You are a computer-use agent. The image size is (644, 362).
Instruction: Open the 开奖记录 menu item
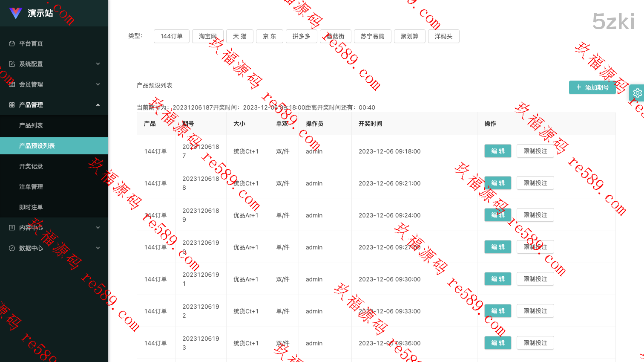click(31, 166)
